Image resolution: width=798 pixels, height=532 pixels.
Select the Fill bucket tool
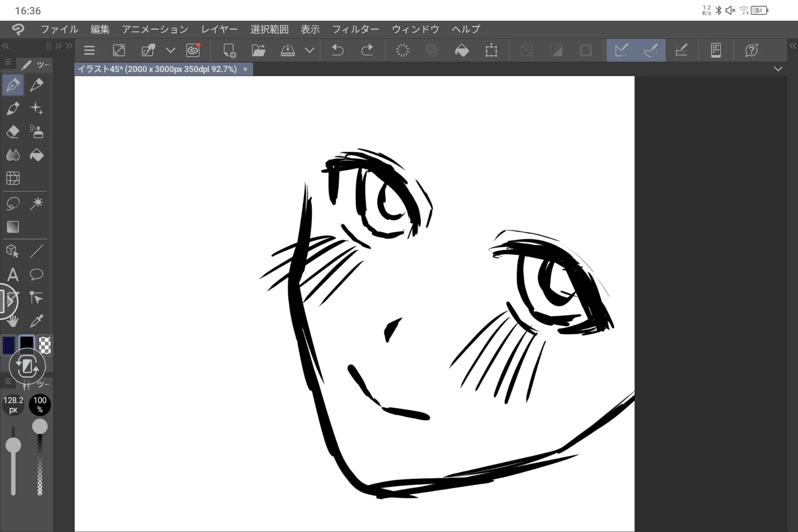pyautogui.click(x=36, y=155)
